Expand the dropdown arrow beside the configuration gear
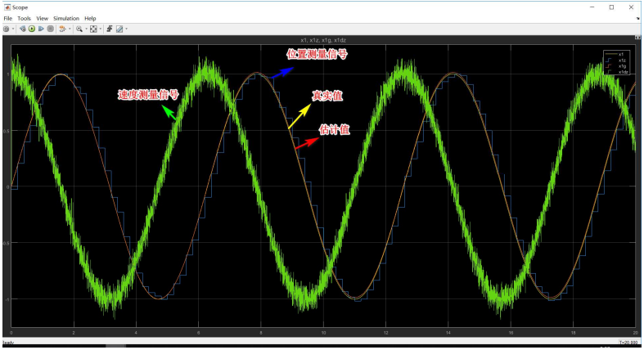The image size is (644, 350). click(x=13, y=29)
